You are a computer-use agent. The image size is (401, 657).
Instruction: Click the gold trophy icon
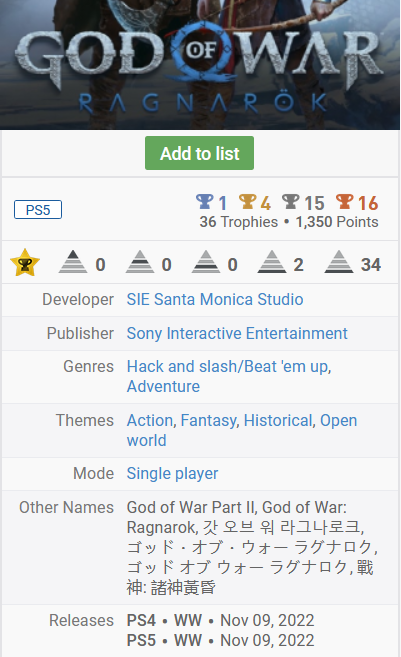(248, 202)
